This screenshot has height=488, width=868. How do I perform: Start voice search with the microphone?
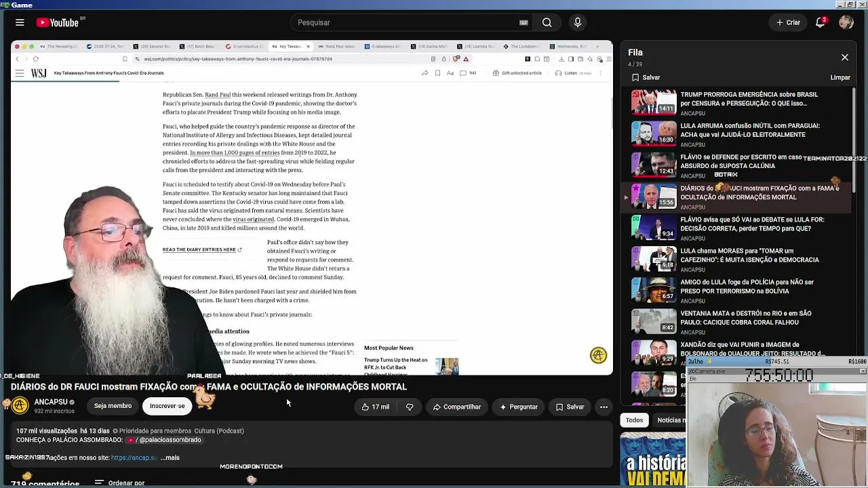coord(578,22)
